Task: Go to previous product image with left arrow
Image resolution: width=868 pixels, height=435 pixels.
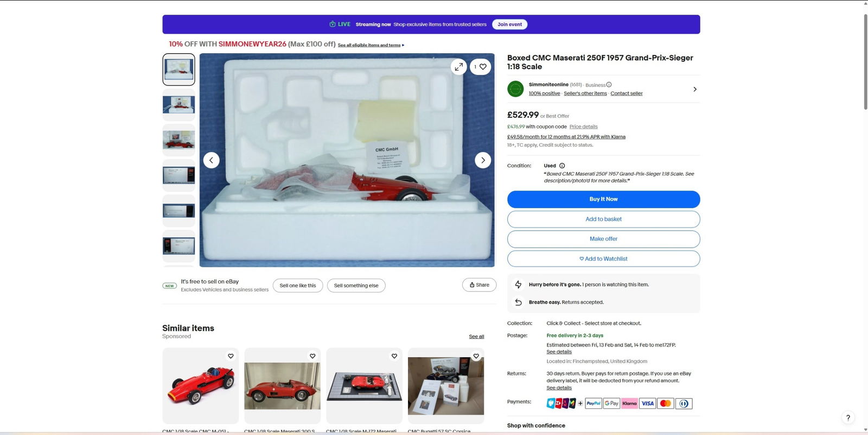Action: click(x=211, y=160)
